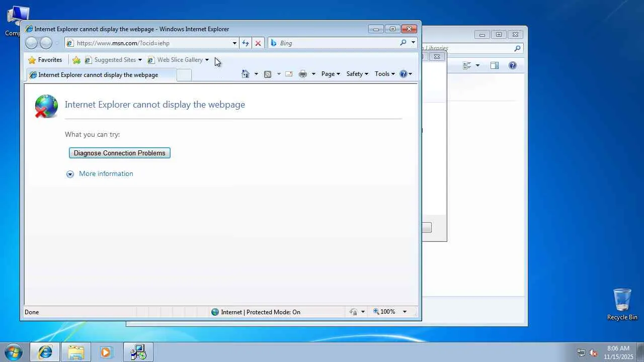This screenshot has height=362, width=644.
Task: Select the Recycle Bin desktop icon
Action: point(622,304)
